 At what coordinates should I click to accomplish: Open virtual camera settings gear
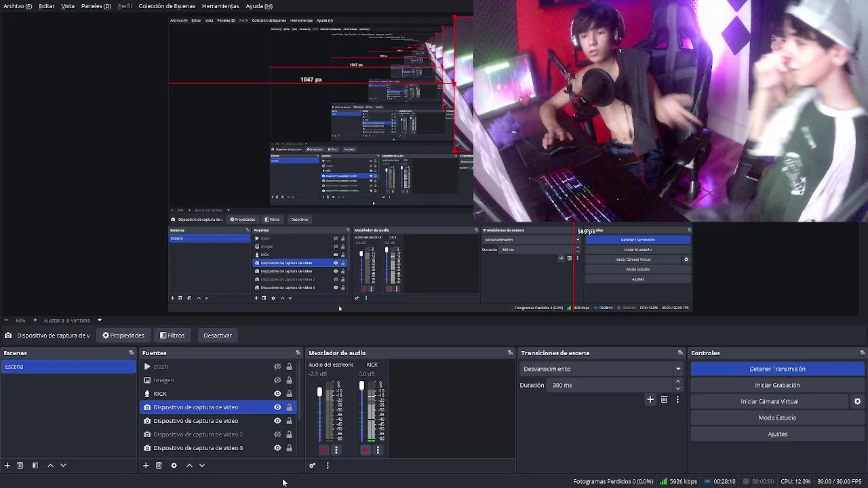click(x=857, y=401)
